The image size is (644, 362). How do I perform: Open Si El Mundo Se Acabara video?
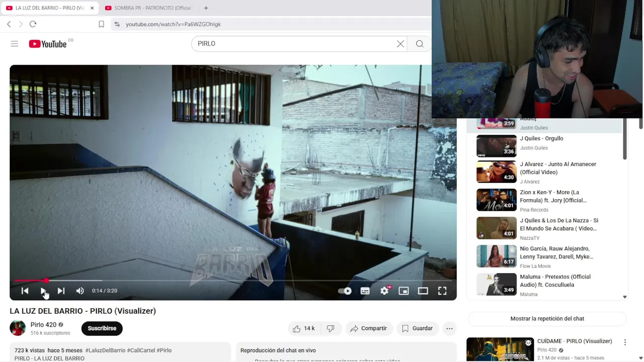point(543,229)
